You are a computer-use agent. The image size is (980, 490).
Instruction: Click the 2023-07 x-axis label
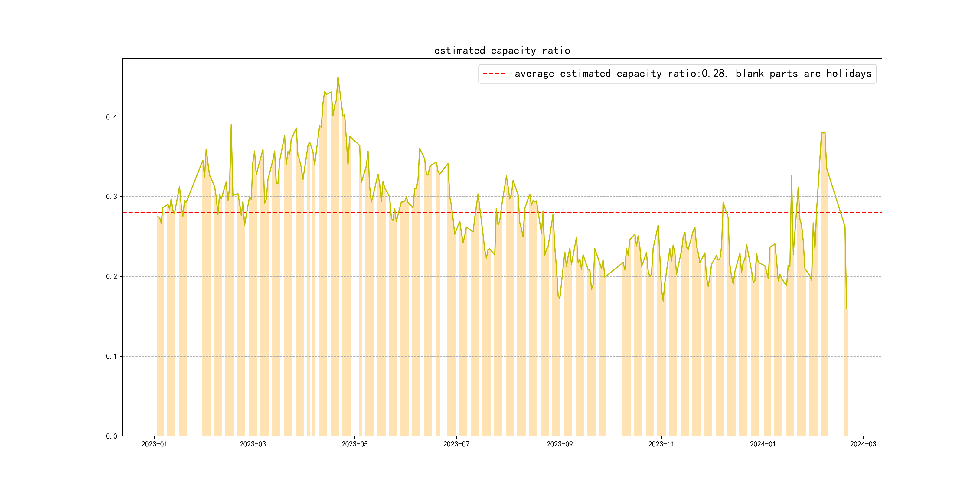[x=456, y=444]
